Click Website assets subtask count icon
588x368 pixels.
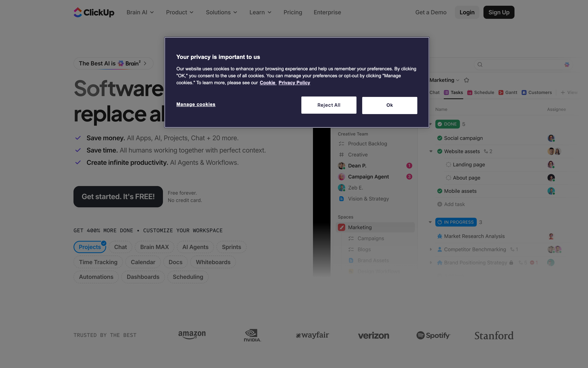[x=486, y=151]
